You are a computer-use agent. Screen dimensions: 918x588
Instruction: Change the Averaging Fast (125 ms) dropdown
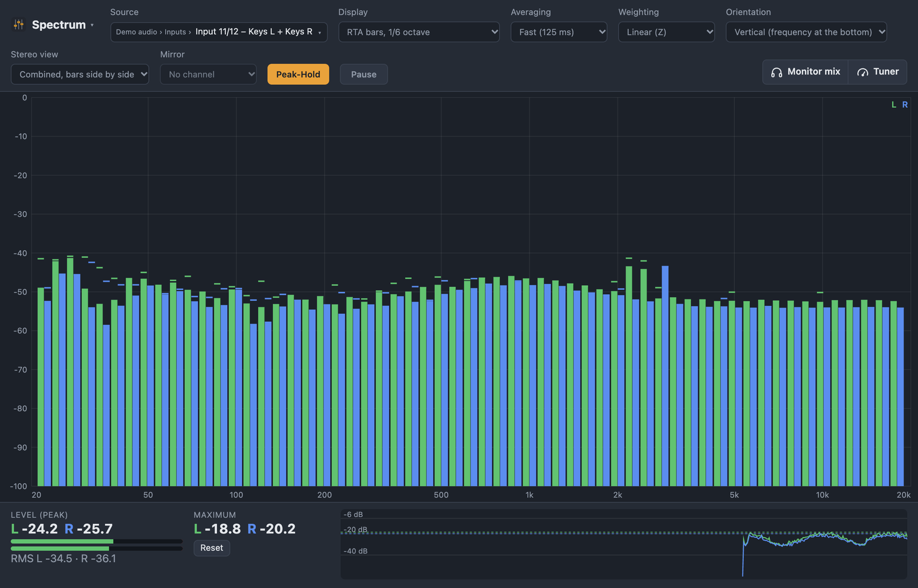(x=559, y=32)
